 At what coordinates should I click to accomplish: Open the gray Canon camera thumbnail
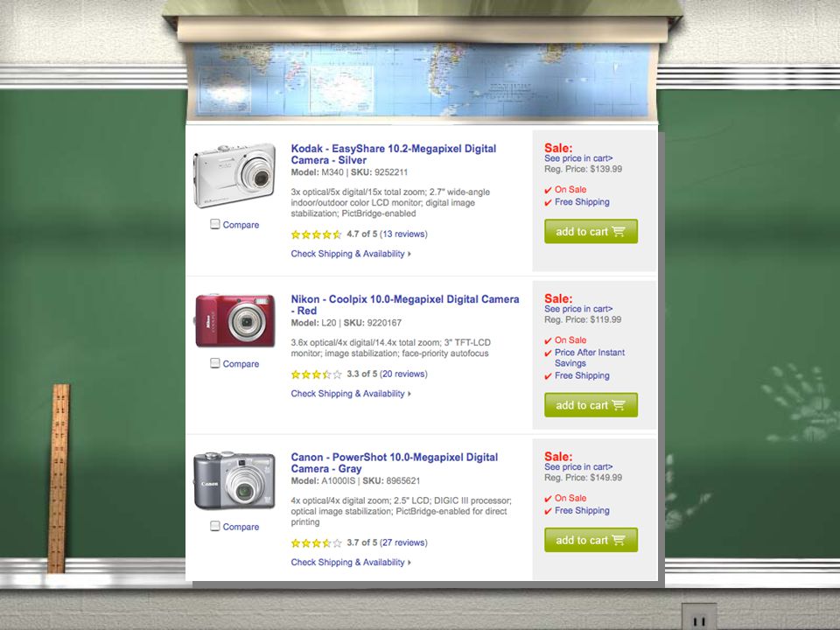point(234,480)
